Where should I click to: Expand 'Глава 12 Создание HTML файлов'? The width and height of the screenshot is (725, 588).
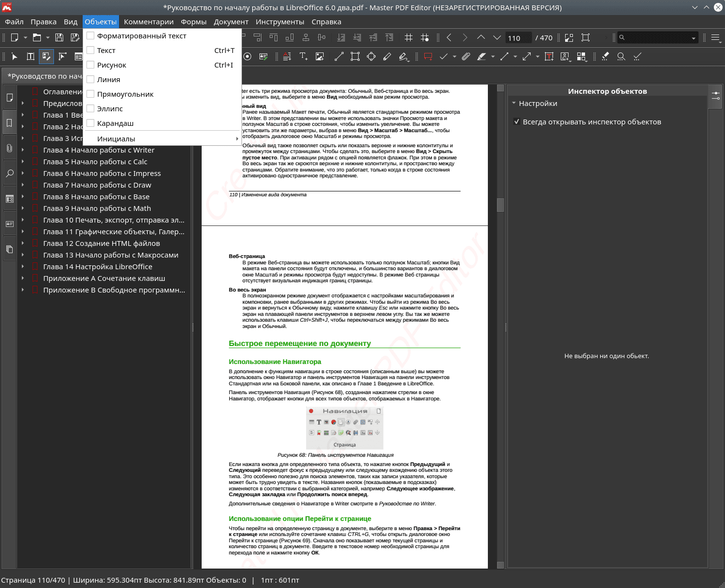click(x=23, y=243)
